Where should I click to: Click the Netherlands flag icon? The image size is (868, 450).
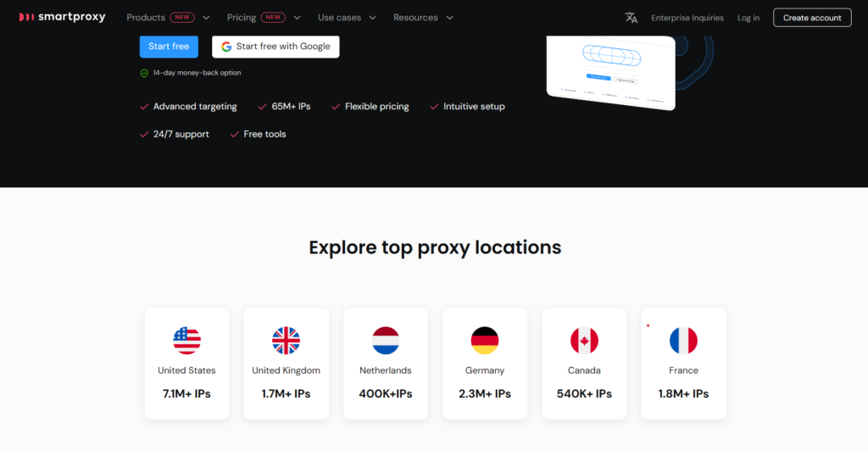[x=386, y=341]
